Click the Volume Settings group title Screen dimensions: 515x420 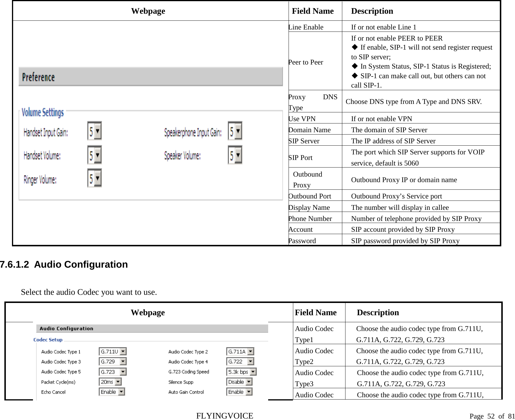(x=43, y=112)
